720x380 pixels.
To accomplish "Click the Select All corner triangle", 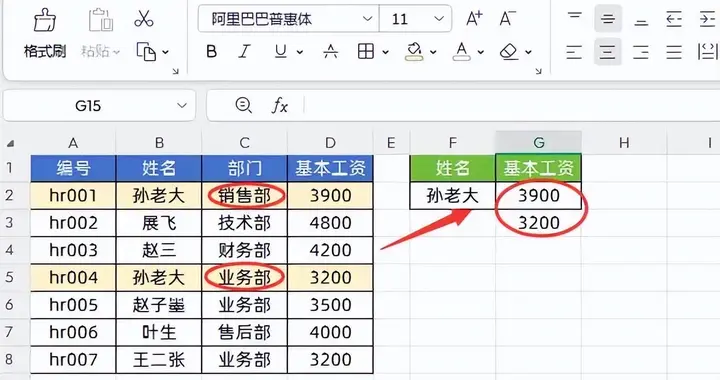I will point(10,143).
